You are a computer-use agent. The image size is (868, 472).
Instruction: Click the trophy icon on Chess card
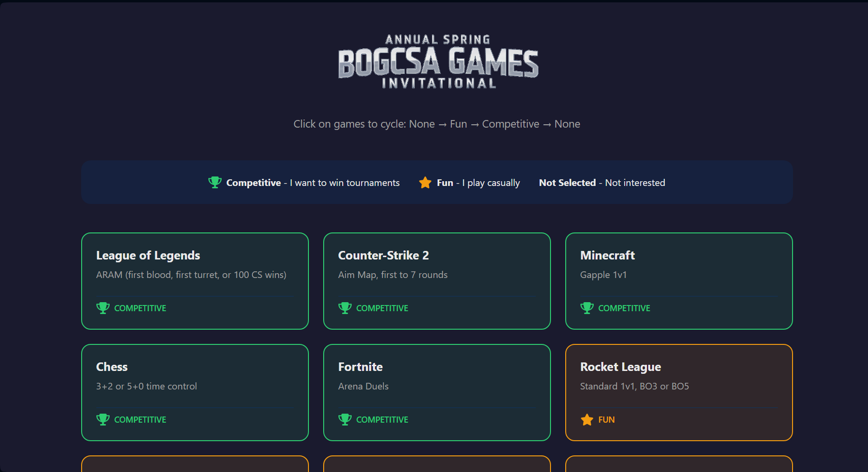(x=103, y=419)
